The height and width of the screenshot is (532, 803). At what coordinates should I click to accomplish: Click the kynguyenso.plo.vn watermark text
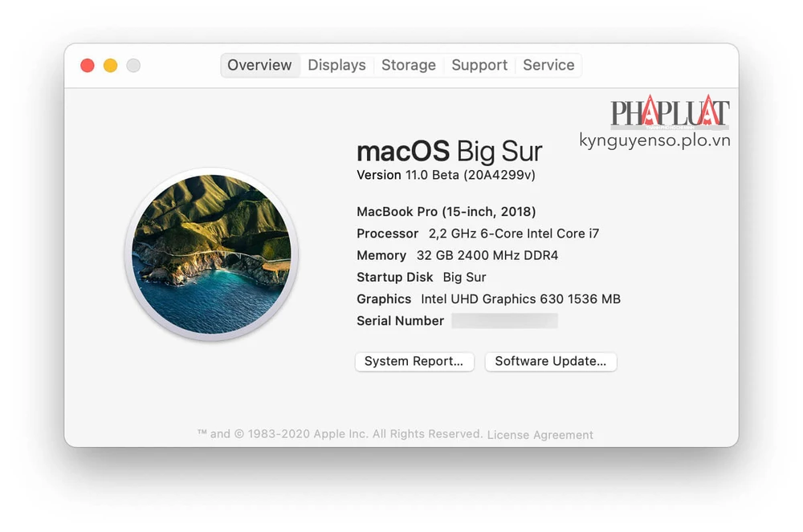[x=655, y=136]
